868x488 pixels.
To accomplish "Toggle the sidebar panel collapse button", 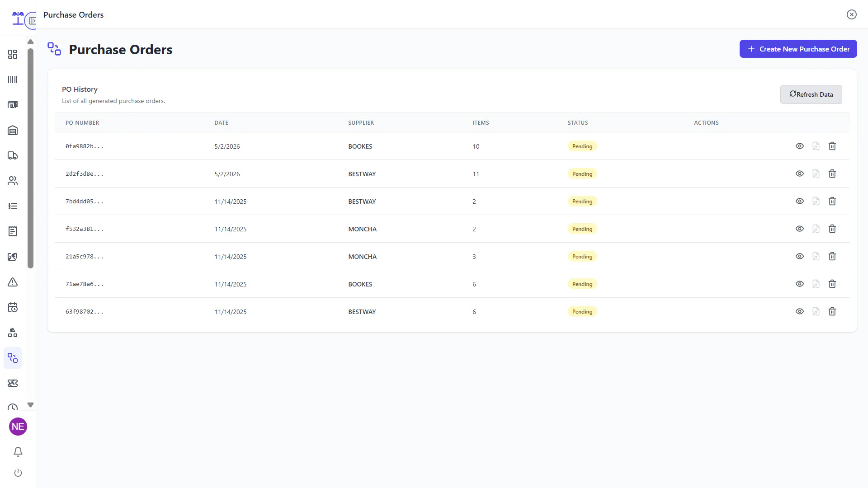I will point(32,21).
